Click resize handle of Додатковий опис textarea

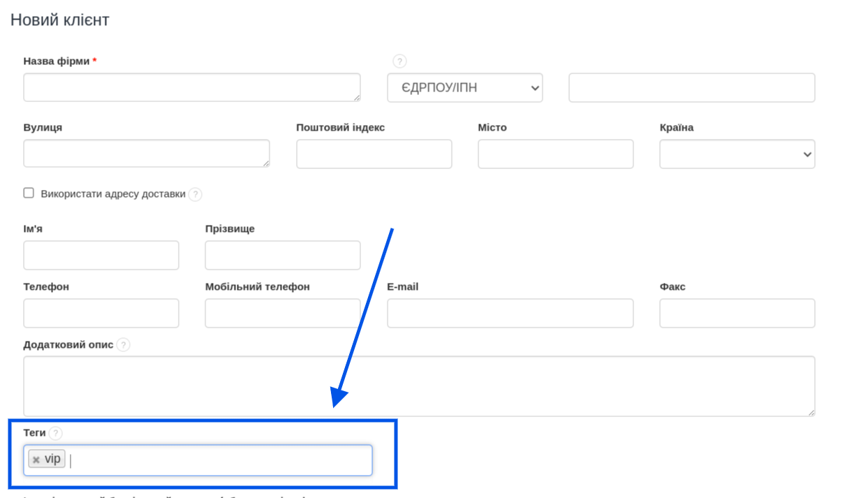pos(811,412)
